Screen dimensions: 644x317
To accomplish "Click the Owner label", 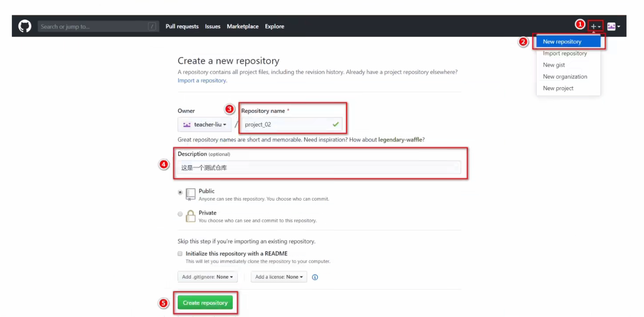I will point(186,111).
